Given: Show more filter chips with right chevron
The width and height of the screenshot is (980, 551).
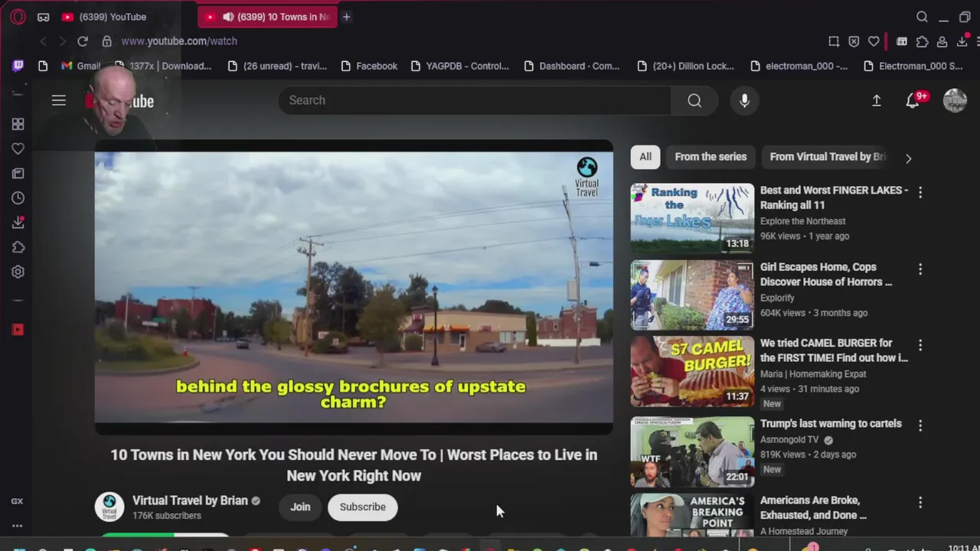Looking at the screenshot, I should tap(908, 158).
